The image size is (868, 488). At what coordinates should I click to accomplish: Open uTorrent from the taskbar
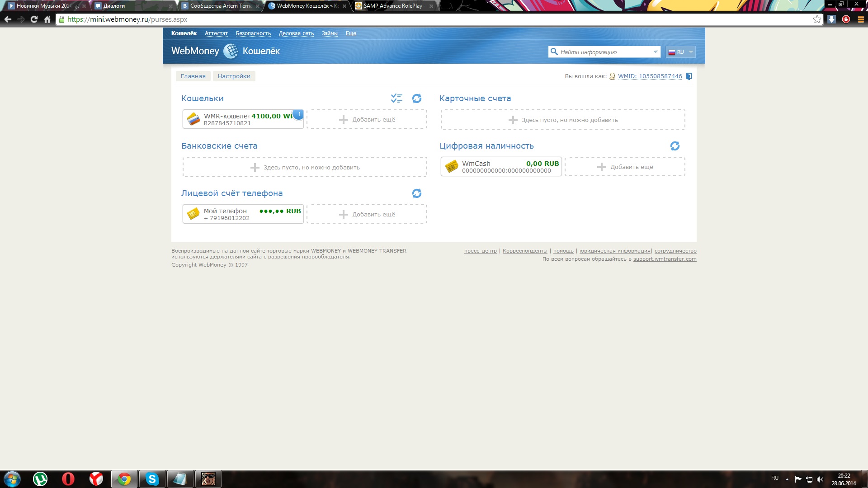[40, 479]
